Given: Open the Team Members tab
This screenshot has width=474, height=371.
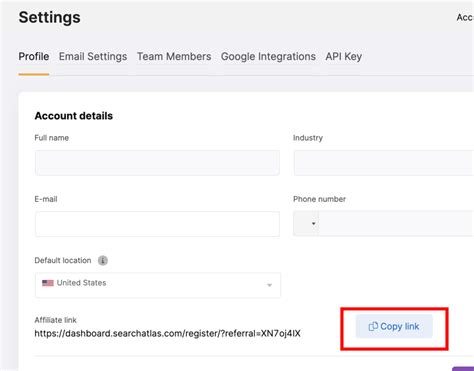Looking at the screenshot, I should [x=174, y=57].
